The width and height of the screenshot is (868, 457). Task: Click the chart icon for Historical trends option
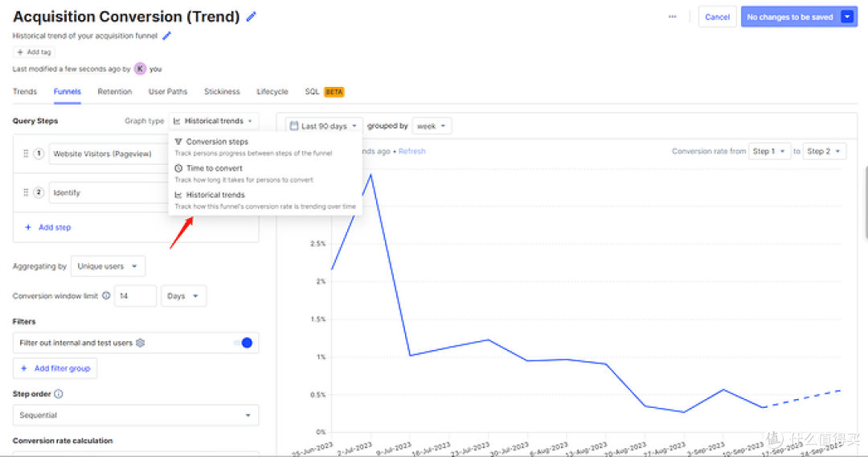(178, 195)
